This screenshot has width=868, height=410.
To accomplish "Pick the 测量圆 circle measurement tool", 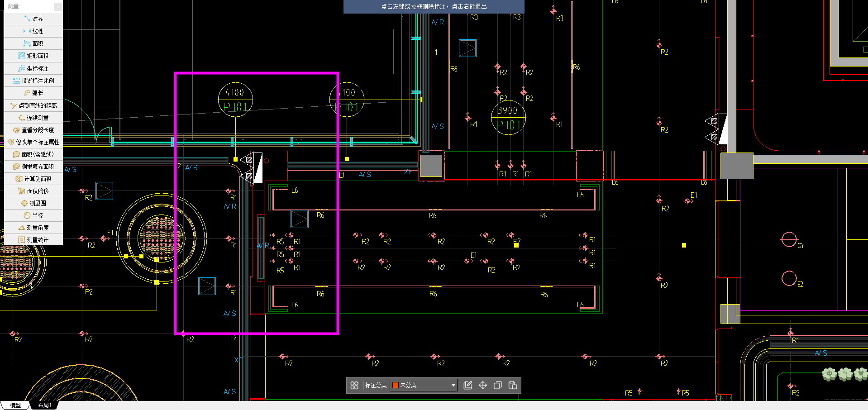I will click(33, 203).
